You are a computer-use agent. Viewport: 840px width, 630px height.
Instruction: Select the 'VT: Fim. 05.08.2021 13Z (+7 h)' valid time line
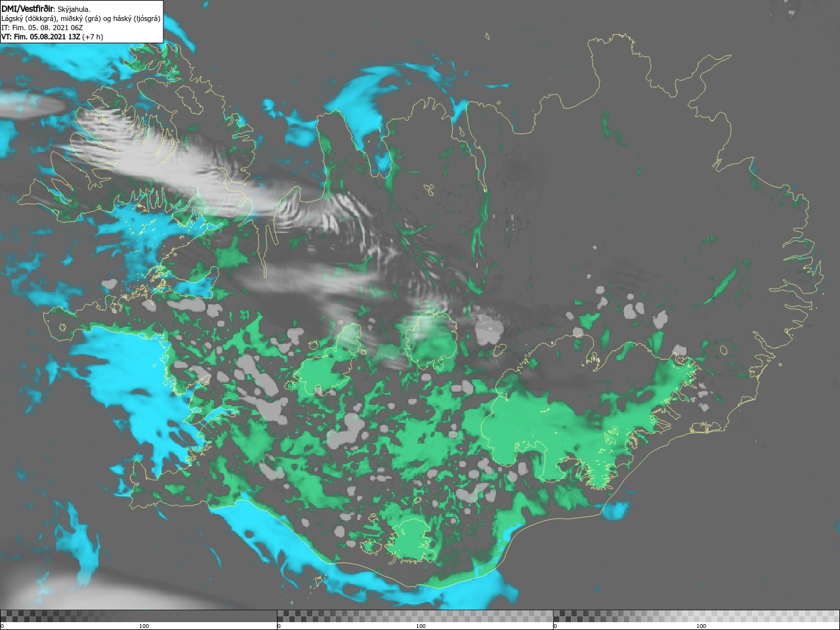pos(52,37)
